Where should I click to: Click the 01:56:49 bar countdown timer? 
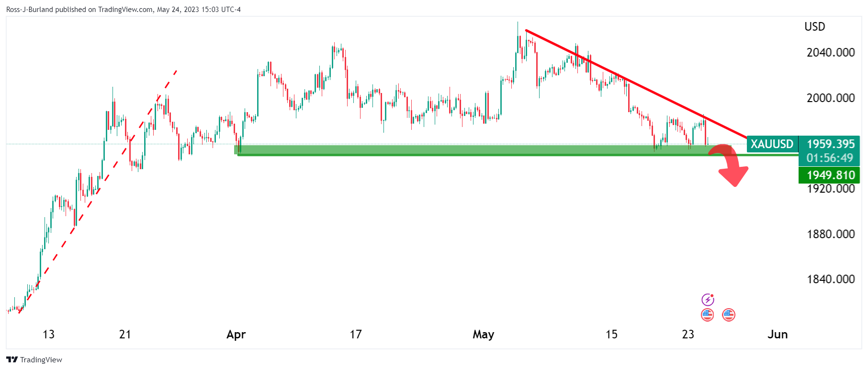(829, 158)
